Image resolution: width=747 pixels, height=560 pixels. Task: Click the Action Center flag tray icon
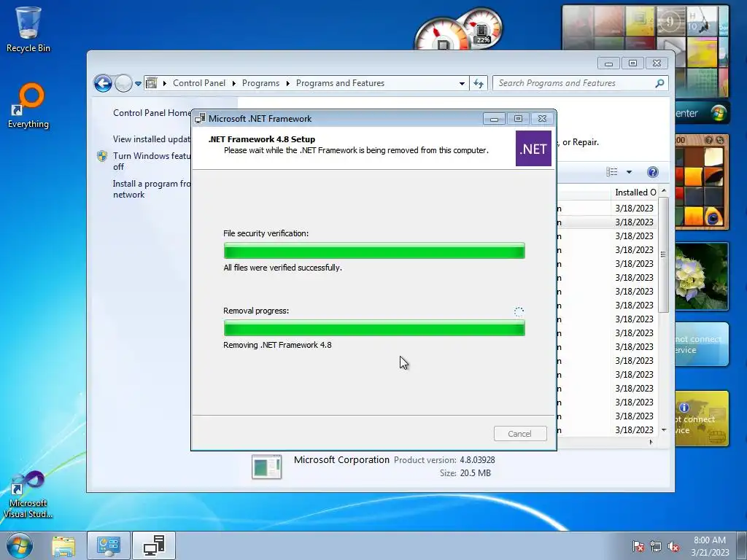pyautogui.click(x=638, y=546)
